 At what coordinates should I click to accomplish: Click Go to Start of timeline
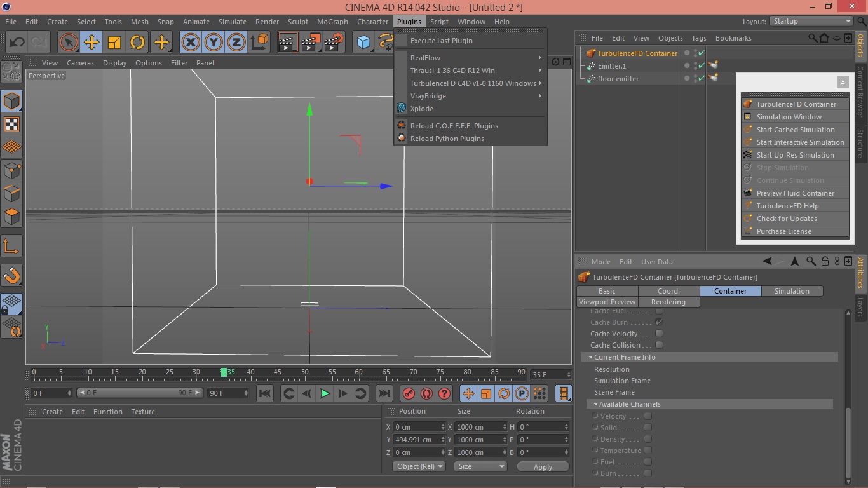(x=265, y=393)
